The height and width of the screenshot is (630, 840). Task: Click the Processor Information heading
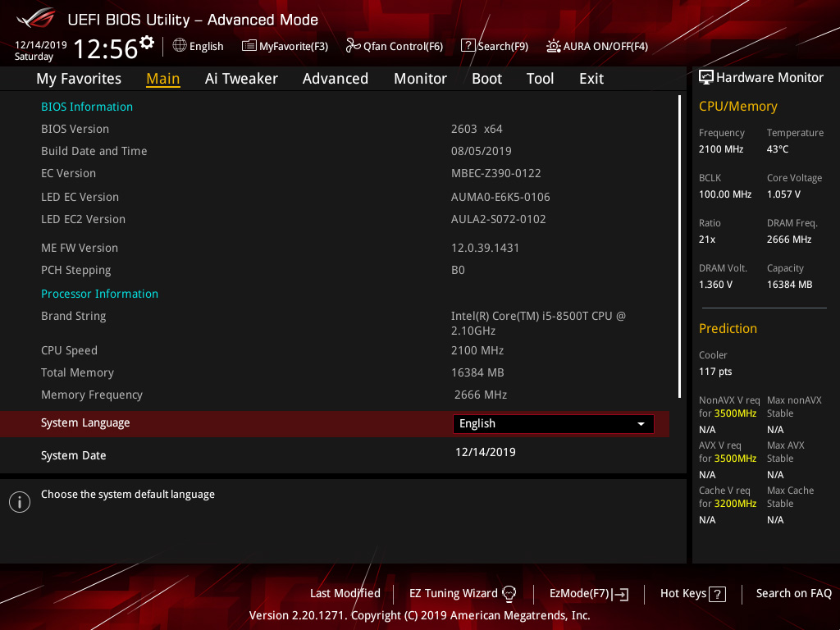click(x=99, y=294)
